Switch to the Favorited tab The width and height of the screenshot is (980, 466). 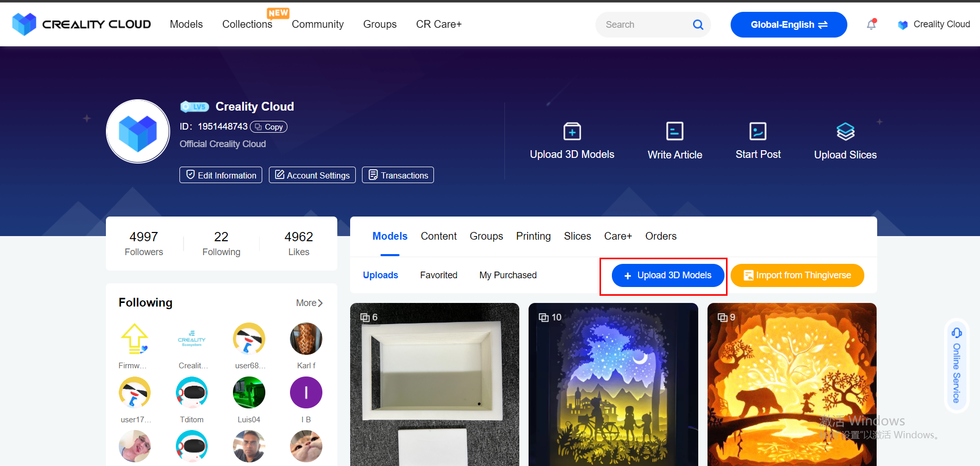439,275
